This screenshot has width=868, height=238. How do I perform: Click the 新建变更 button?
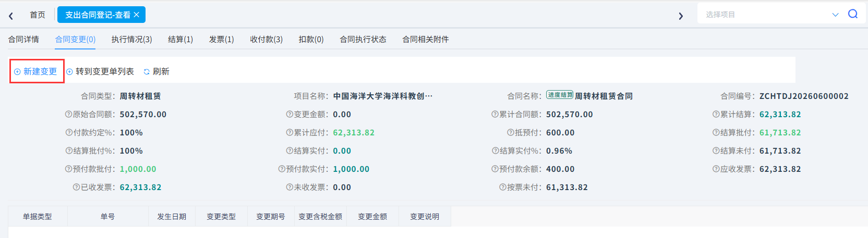(x=35, y=71)
